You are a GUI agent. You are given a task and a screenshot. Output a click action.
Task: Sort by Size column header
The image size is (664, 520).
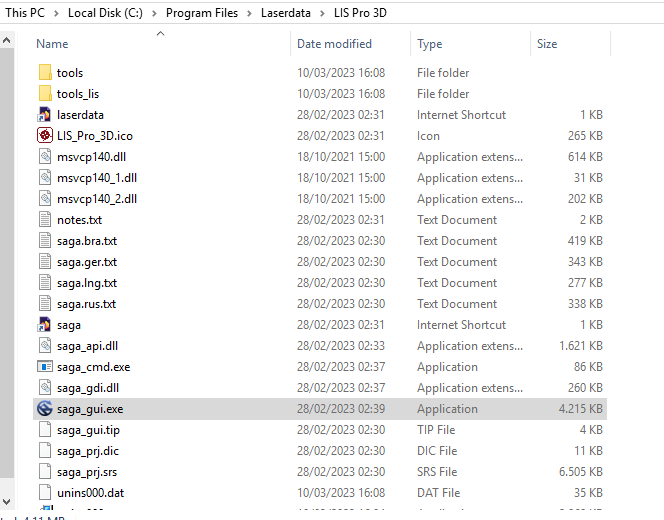point(547,44)
